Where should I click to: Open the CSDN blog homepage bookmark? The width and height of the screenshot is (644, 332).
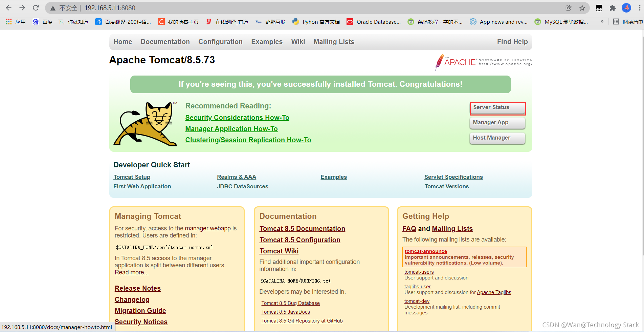click(178, 22)
